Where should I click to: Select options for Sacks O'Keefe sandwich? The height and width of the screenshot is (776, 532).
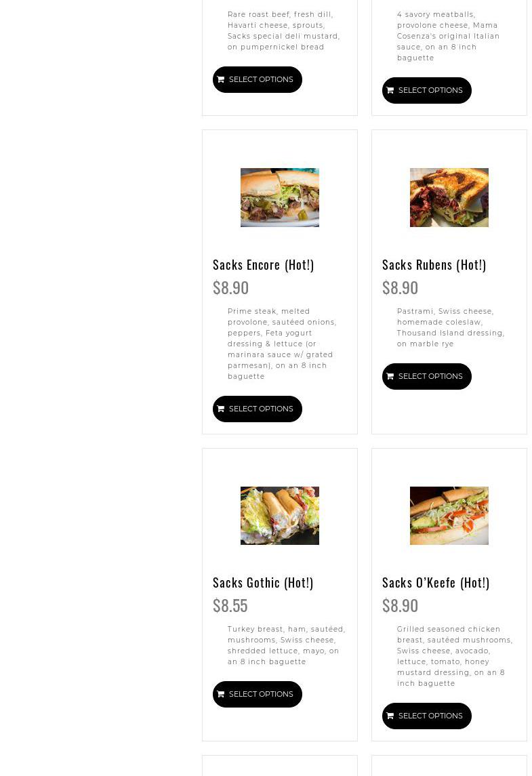coord(426,716)
